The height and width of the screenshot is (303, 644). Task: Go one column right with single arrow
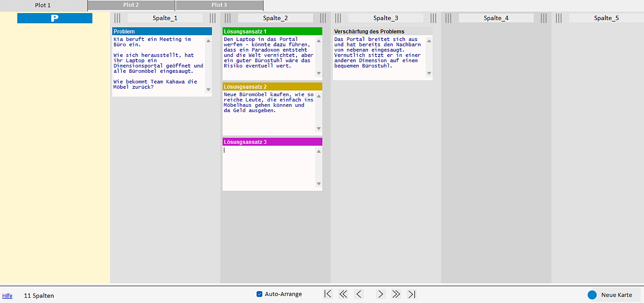pos(380,294)
